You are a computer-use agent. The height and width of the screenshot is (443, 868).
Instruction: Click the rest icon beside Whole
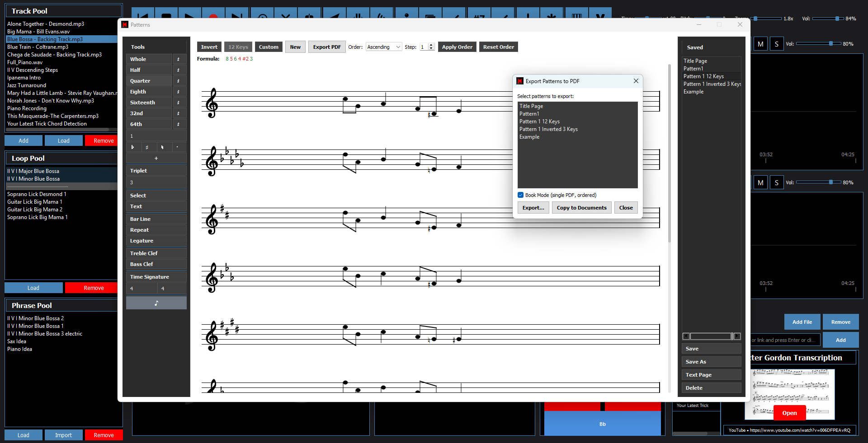point(179,59)
